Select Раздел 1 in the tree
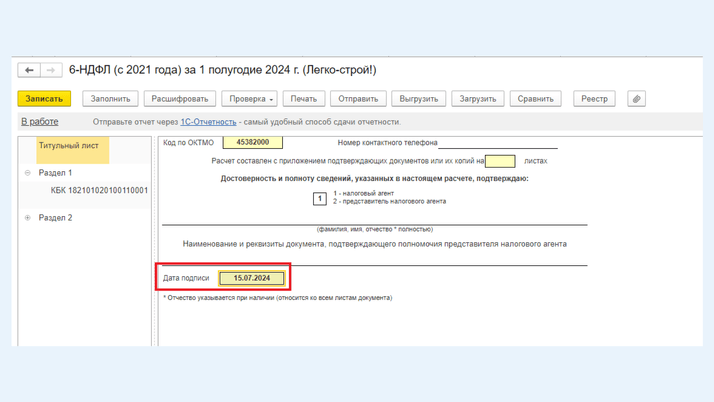Image resolution: width=714 pixels, height=402 pixels. coord(55,173)
